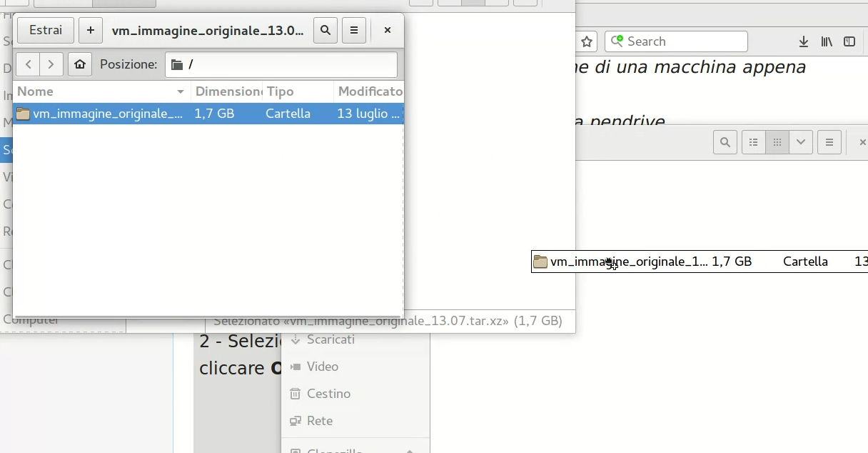Click the Estrai button

pos(46,31)
